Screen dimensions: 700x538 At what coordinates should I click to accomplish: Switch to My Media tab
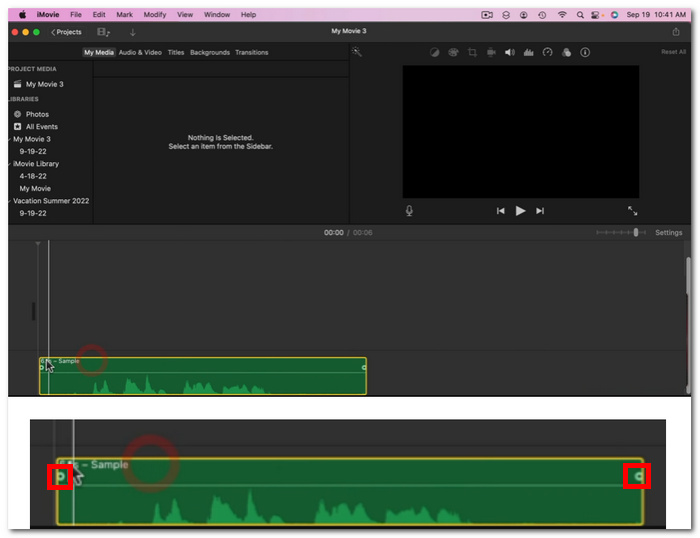(99, 52)
